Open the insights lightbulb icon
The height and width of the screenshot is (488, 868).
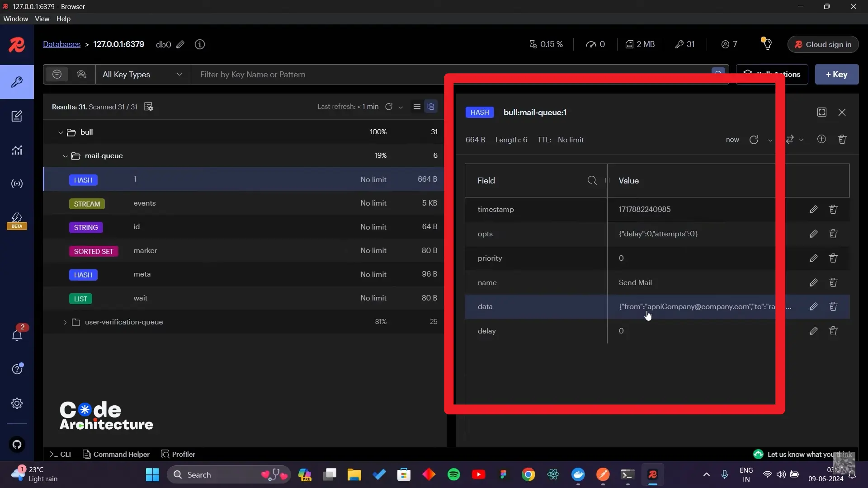coord(767,43)
